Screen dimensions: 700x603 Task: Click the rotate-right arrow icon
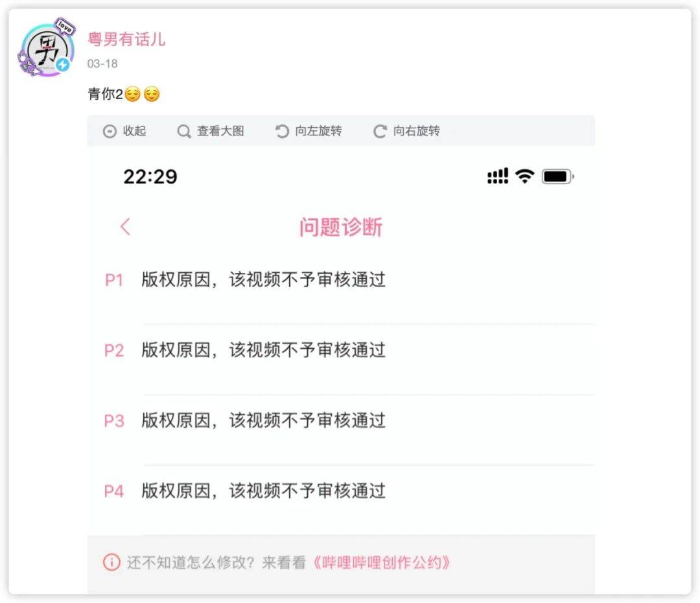tap(380, 132)
